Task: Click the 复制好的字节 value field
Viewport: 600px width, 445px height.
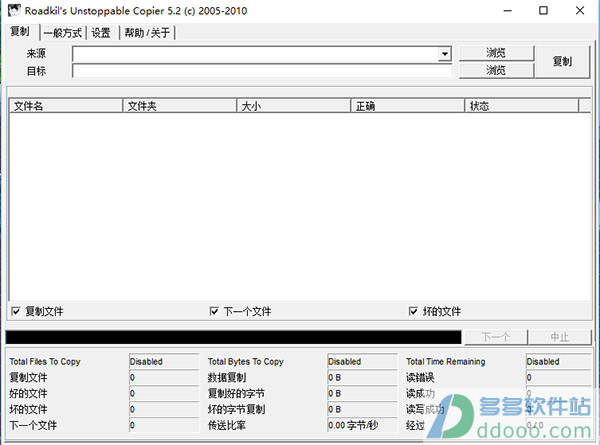Action: pos(362,393)
